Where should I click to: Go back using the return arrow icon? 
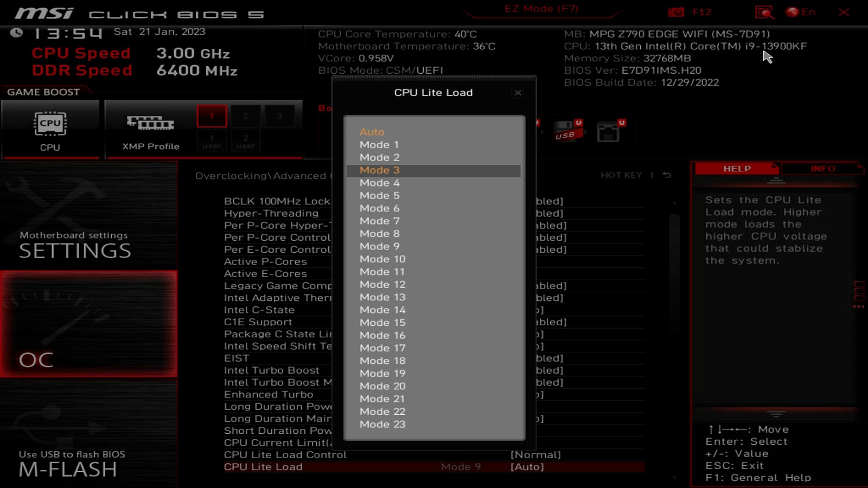coord(667,175)
